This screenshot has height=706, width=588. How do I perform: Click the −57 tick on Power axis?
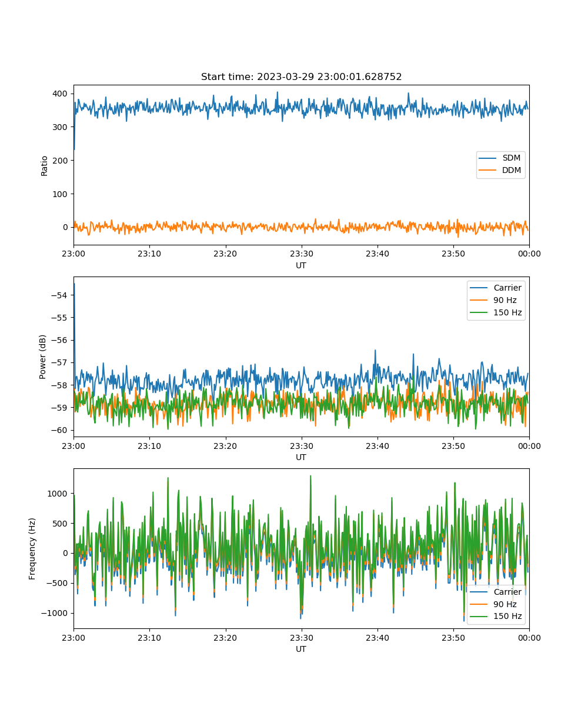61,362
